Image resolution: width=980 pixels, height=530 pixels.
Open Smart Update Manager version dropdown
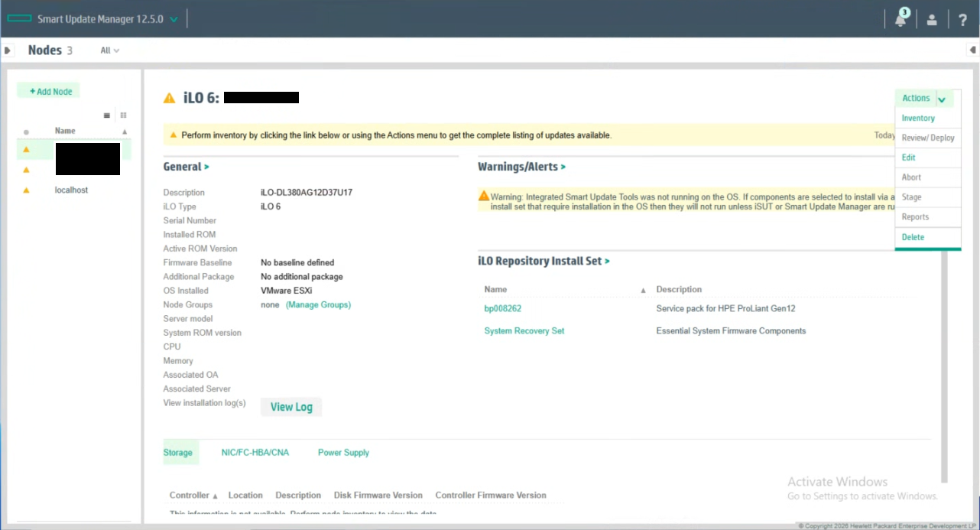174,19
